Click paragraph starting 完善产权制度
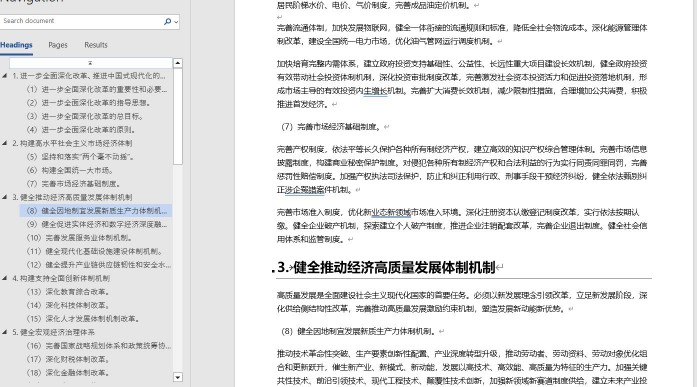Image resolution: width=697 pixels, height=387 pixels. pos(462,169)
